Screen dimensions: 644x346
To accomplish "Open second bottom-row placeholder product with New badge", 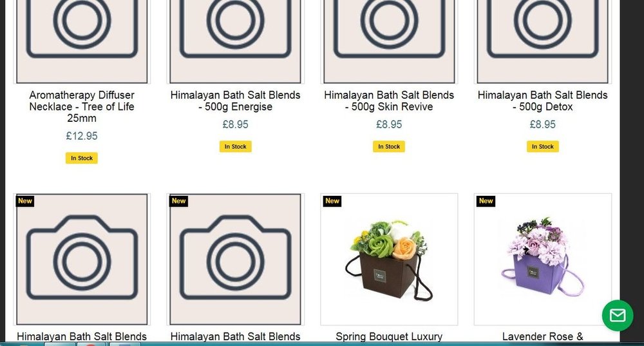I will pos(235,259).
